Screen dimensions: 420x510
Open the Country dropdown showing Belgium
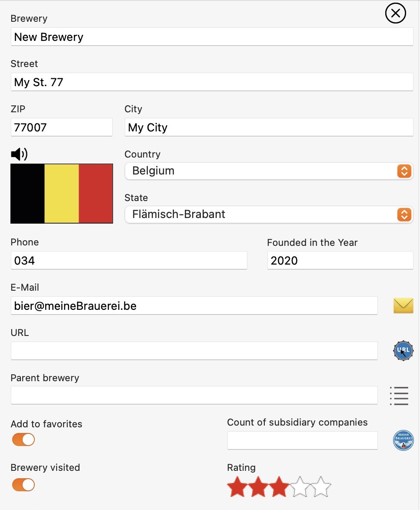point(269,171)
